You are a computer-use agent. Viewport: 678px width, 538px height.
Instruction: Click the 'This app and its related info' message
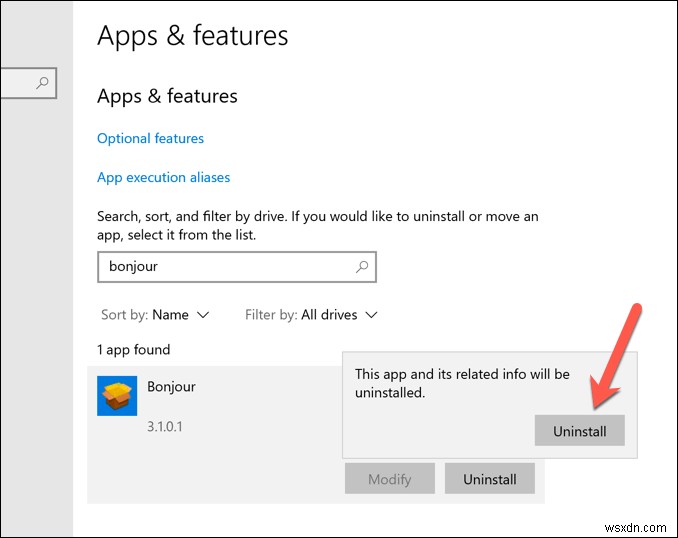[462, 383]
